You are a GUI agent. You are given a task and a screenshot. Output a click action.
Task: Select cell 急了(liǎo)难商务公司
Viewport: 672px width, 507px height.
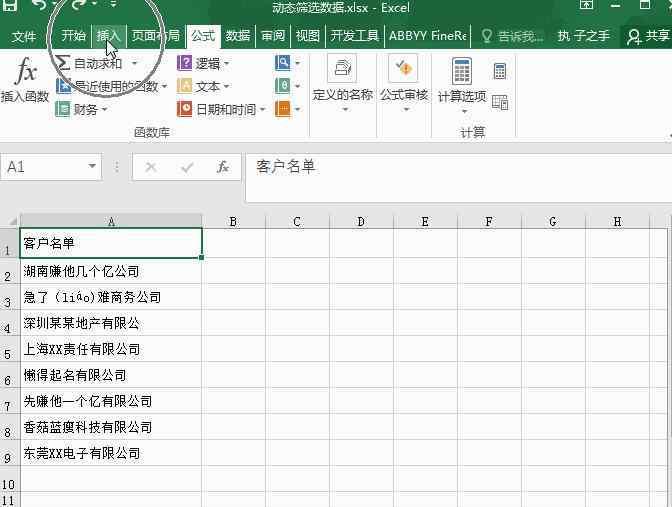(x=111, y=297)
